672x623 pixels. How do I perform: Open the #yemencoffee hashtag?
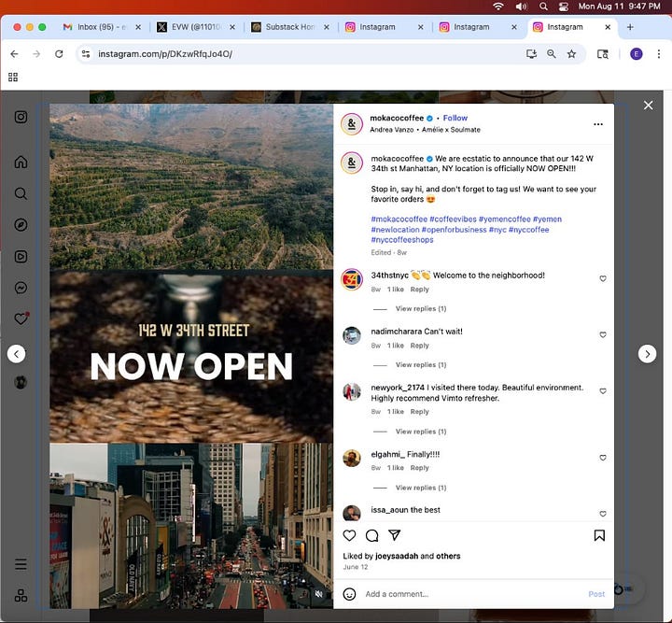(504, 219)
